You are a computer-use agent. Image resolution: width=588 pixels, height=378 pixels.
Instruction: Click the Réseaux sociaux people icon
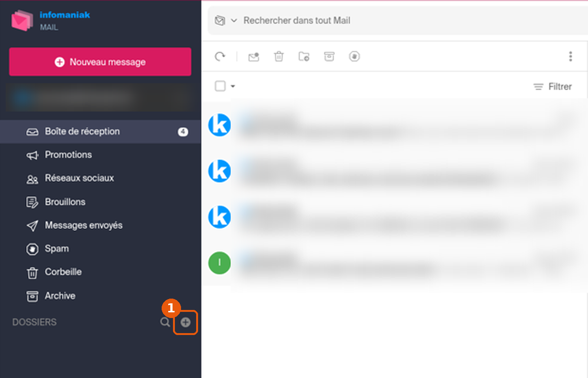32,179
